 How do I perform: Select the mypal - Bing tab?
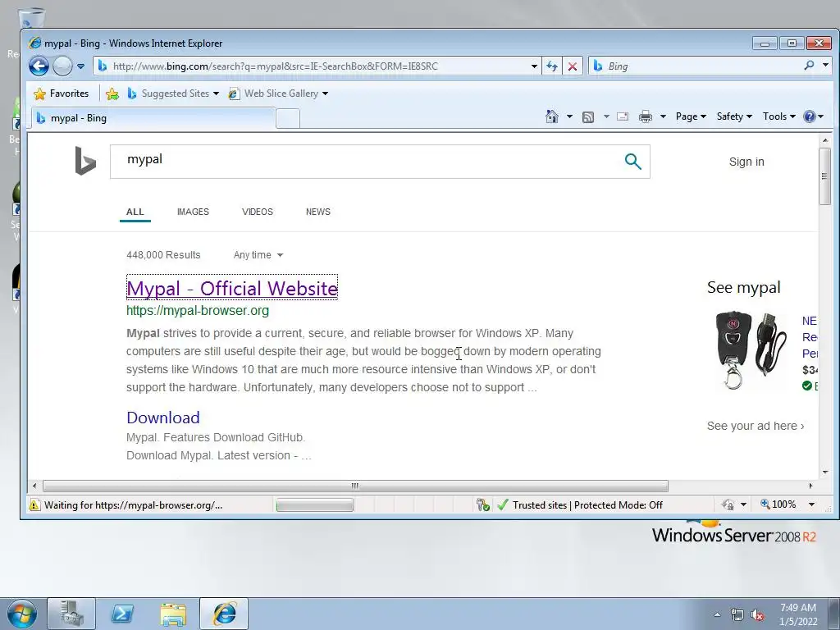tap(153, 118)
